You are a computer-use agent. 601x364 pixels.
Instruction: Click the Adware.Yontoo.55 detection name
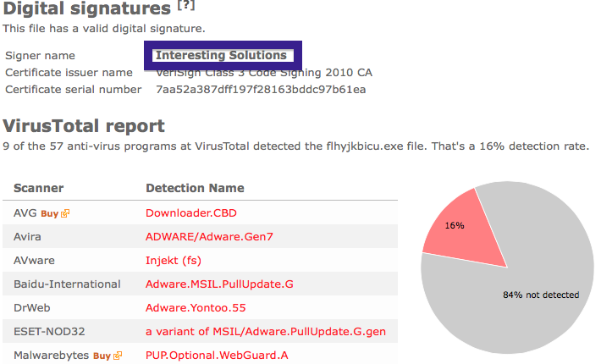coord(196,308)
